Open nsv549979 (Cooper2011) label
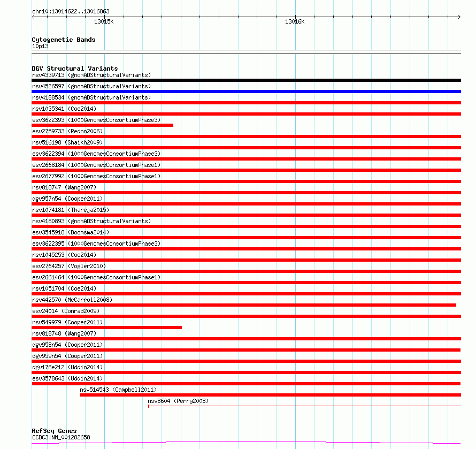Image resolution: width=476 pixels, height=449 pixels. pyautogui.click(x=67, y=322)
